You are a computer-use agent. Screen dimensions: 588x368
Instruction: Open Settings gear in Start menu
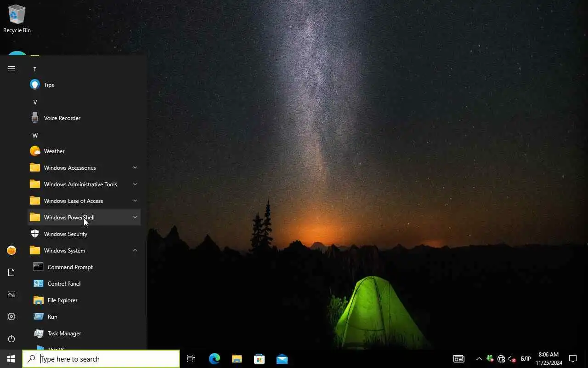point(11,316)
